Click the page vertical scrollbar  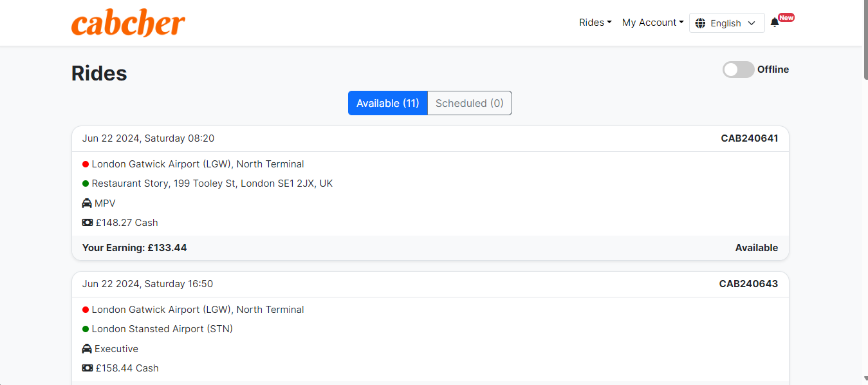[863, 192]
